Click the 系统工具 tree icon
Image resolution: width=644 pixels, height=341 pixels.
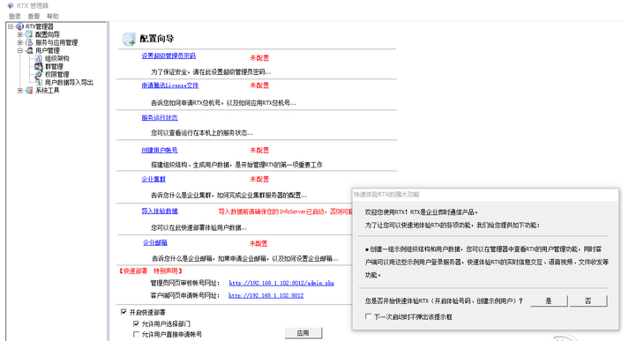pyautogui.click(x=29, y=90)
